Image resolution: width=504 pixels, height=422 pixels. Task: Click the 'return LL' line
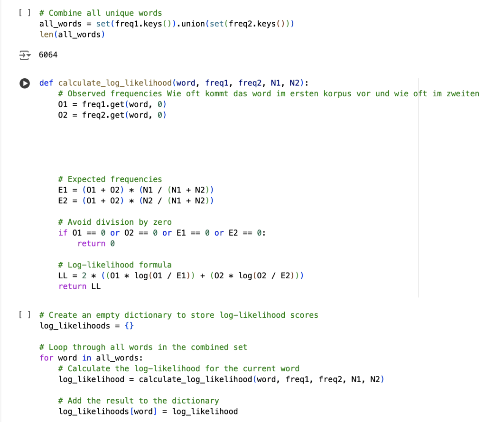pyautogui.click(x=79, y=286)
